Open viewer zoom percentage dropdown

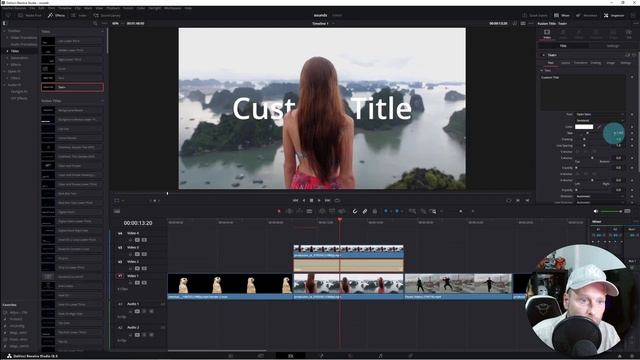[x=117, y=24]
